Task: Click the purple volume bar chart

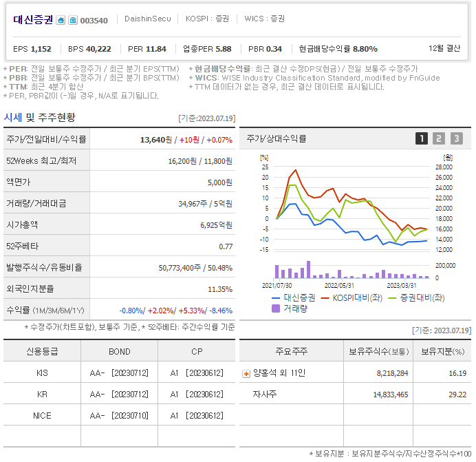Action: coord(352,270)
